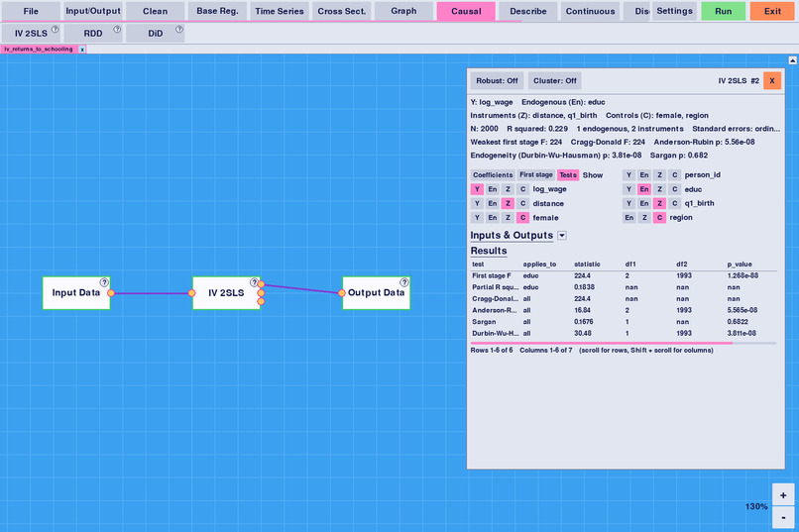Click IV 2SLS node bottom output port
The width and height of the screenshot is (799, 532).
pos(261,301)
